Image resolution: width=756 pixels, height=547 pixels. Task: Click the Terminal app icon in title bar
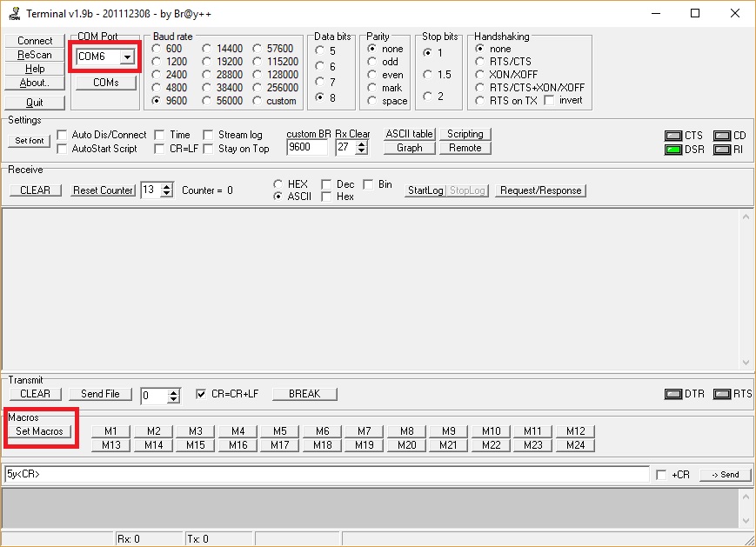pyautogui.click(x=12, y=13)
